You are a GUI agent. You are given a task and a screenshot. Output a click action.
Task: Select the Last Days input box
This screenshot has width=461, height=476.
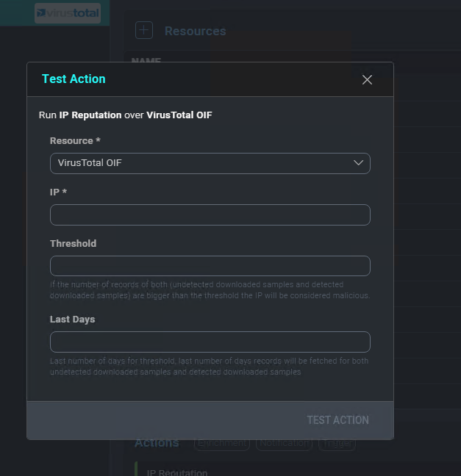[x=210, y=342]
